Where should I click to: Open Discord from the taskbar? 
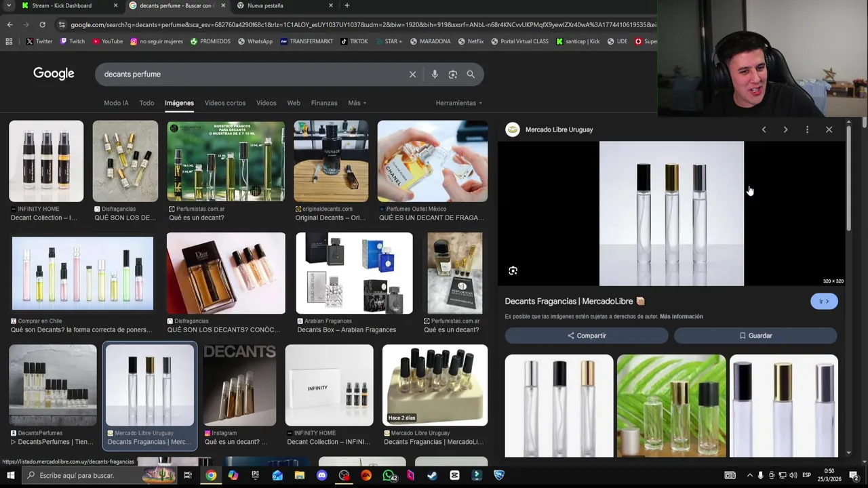(321, 475)
